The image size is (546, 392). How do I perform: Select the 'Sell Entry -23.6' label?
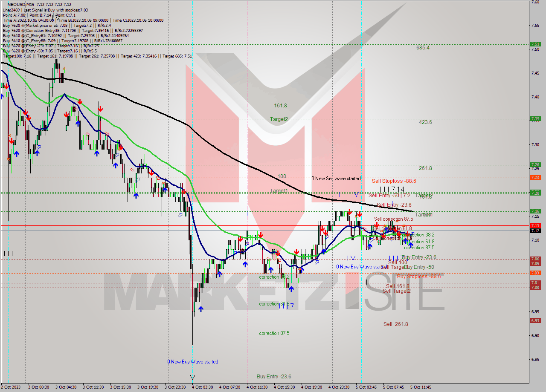pyautogui.click(x=394, y=205)
